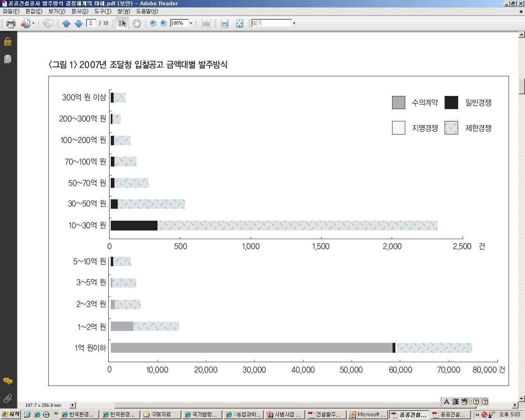
Task: Click the Internet Explorer quick launch icon
Action: [x=37, y=415]
